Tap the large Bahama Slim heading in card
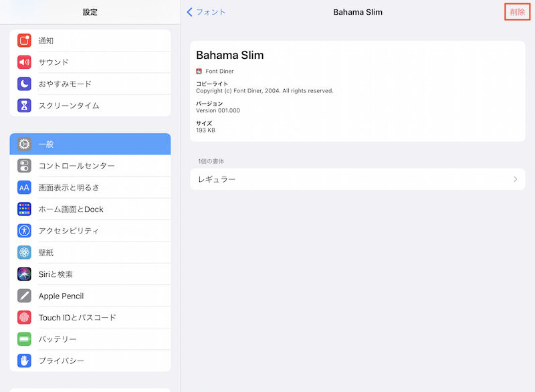This screenshot has width=535, height=392. point(230,55)
